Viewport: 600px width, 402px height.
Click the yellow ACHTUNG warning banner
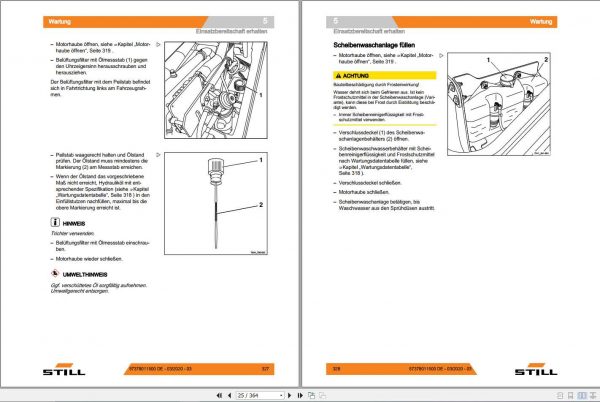pos(385,75)
